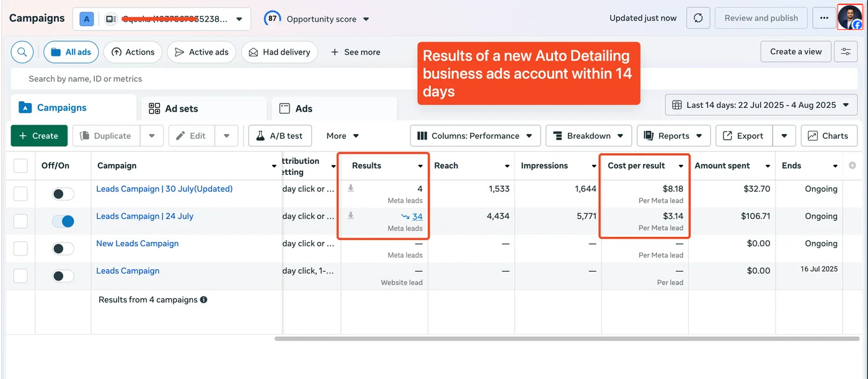The image size is (868, 379).
Task: Open the Amount spent column menu
Action: click(x=768, y=166)
